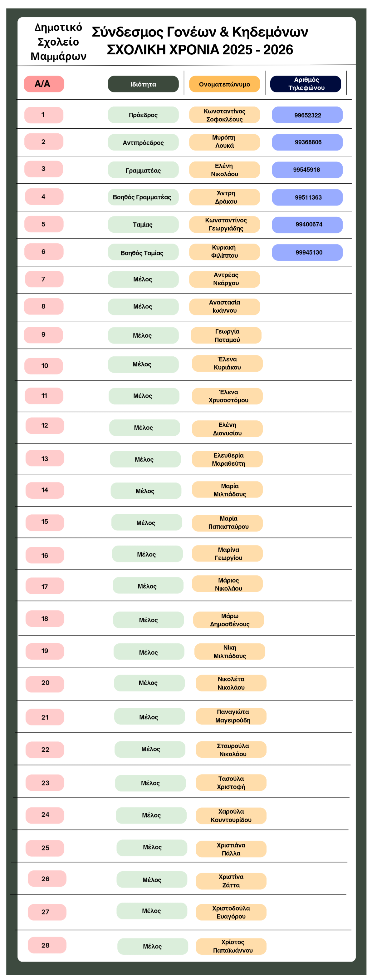Select row number 28
This screenshot has height=980, width=372.
(x=47, y=945)
